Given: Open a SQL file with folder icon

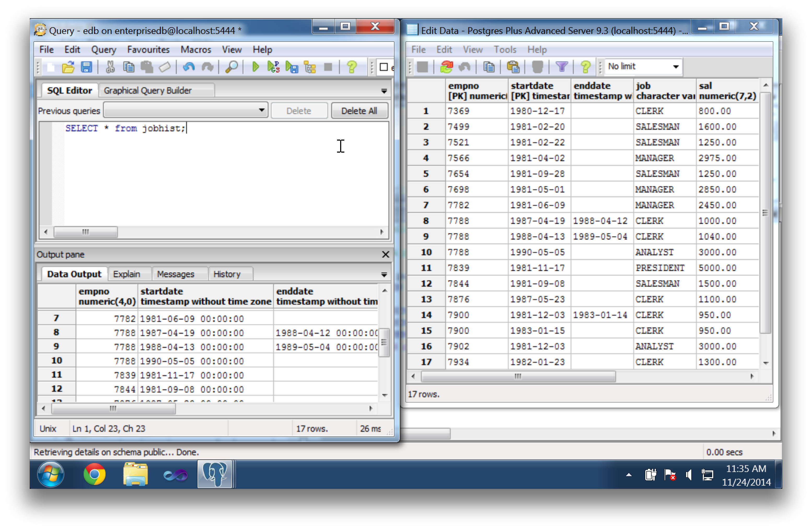Looking at the screenshot, I should [68, 67].
